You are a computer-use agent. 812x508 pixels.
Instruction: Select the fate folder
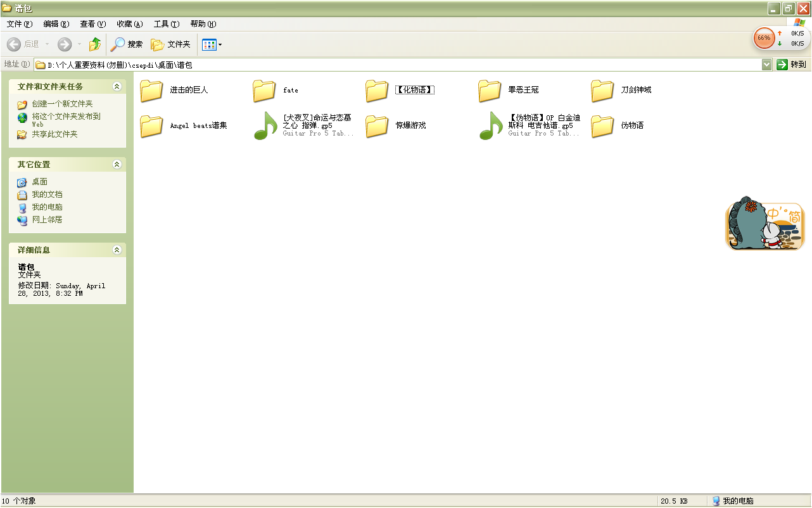pos(265,91)
